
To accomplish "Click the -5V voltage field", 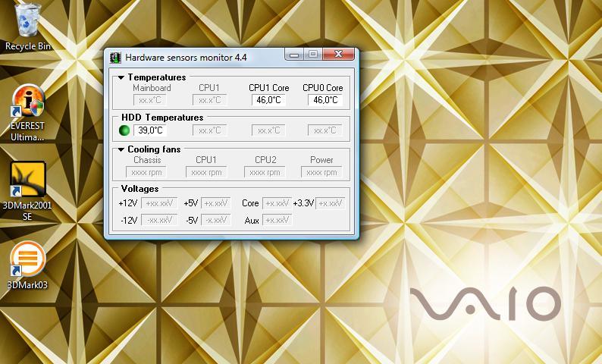I will coord(216,220).
